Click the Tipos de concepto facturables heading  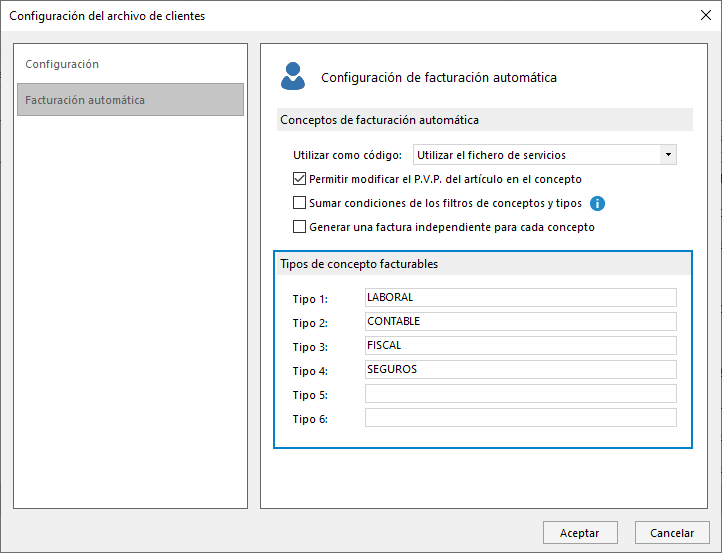tap(359, 264)
